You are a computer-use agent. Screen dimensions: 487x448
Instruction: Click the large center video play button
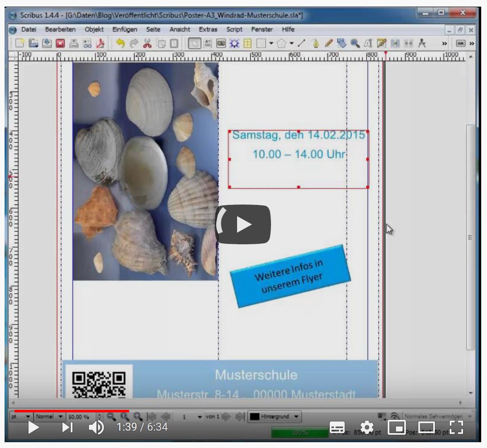(243, 224)
